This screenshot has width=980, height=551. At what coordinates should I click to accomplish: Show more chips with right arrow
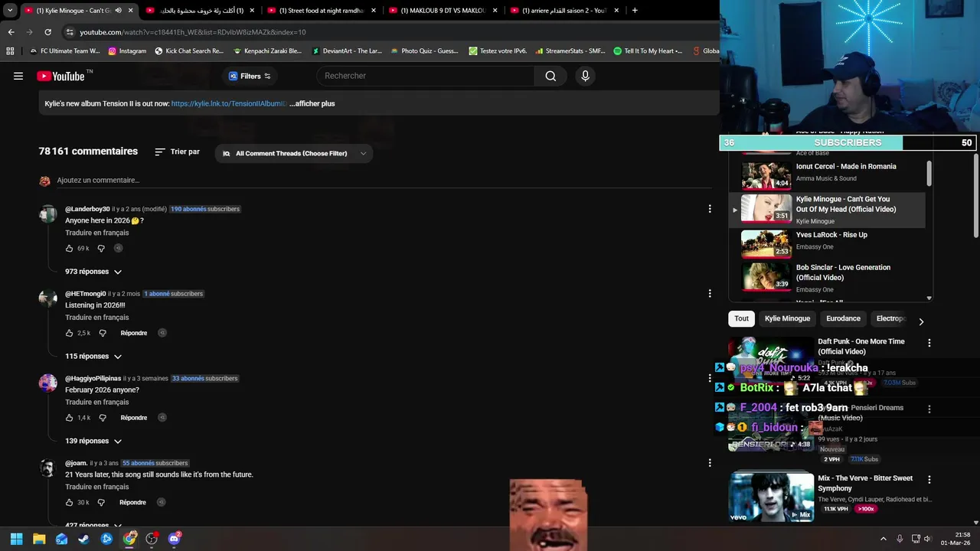pos(921,321)
